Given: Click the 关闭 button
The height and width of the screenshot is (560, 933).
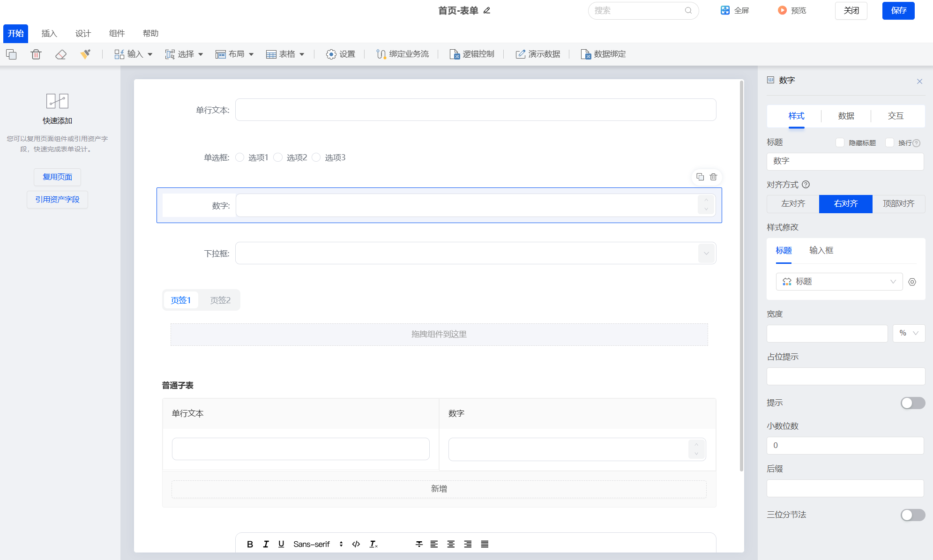Looking at the screenshot, I should click(851, 10).
